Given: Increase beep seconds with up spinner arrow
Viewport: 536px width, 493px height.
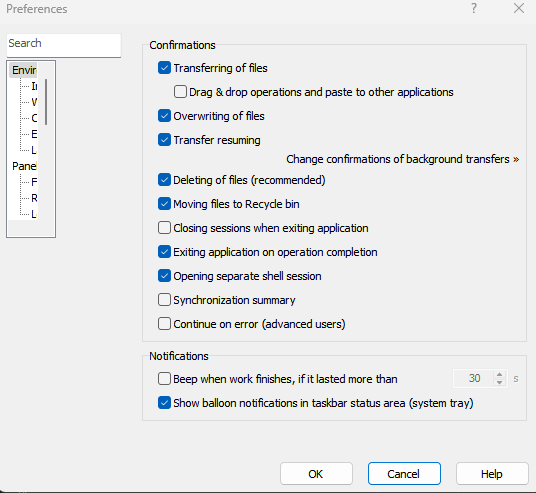Looking at the screenshot, I should 499,375.
